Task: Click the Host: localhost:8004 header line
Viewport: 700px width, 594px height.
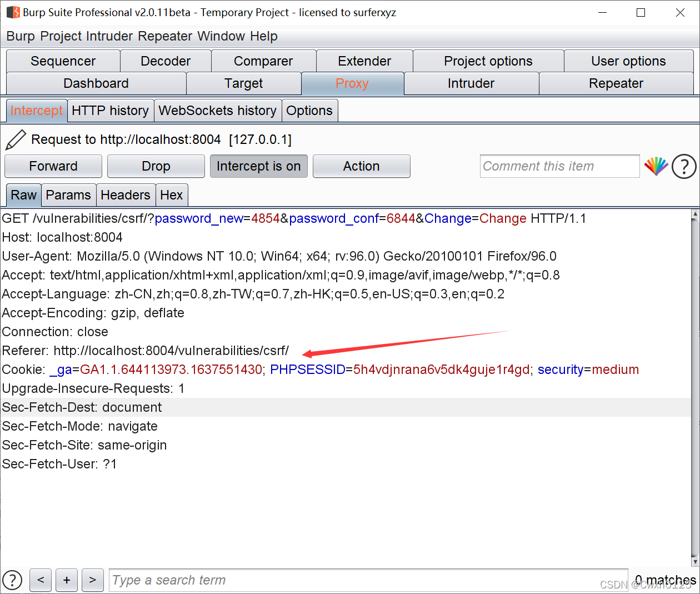Action: pos(62,237)
